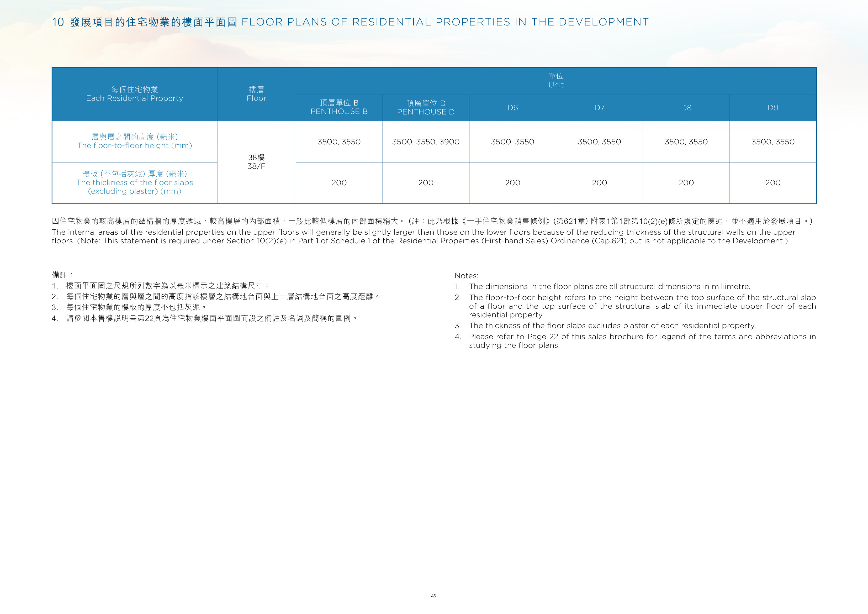This screenshot has height=614, width=868.
Task: Select the D8 column header
Action: [686, 107]
